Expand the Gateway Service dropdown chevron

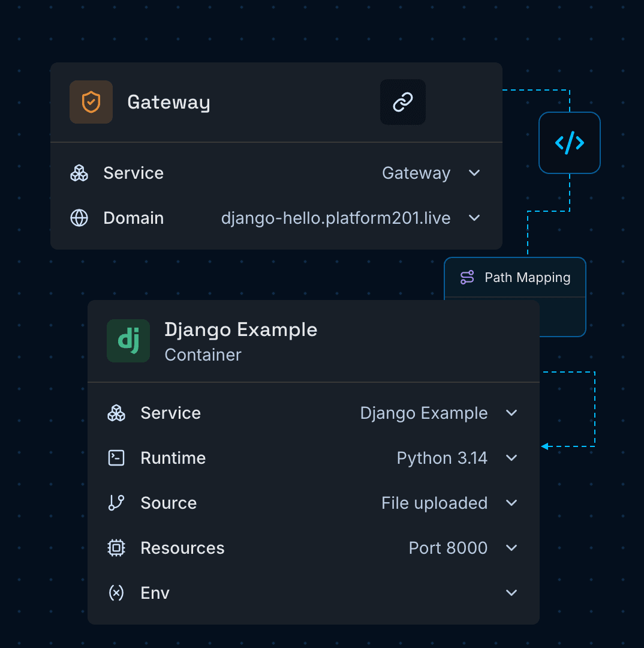474,173
